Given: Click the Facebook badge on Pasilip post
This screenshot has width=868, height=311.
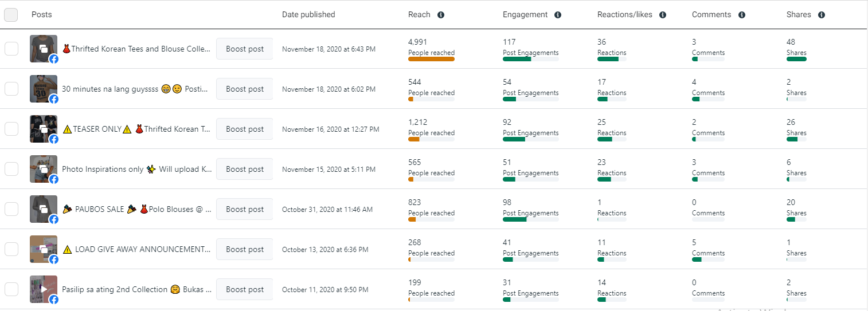Looking at the screenshot, I should [53, 300].
